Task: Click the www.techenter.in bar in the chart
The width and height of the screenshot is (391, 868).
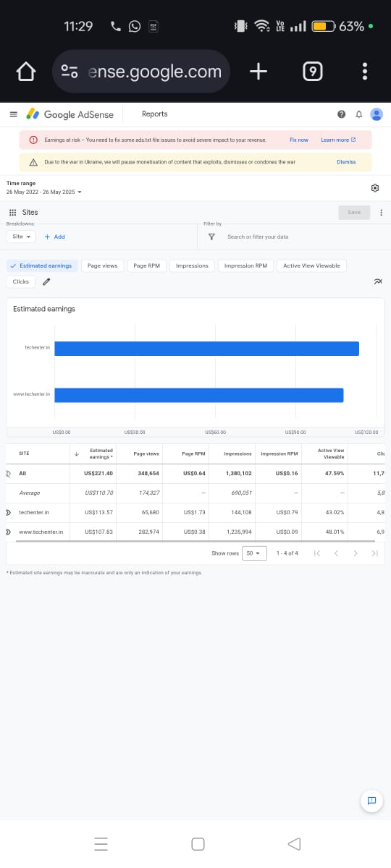Action: [198, 395]
